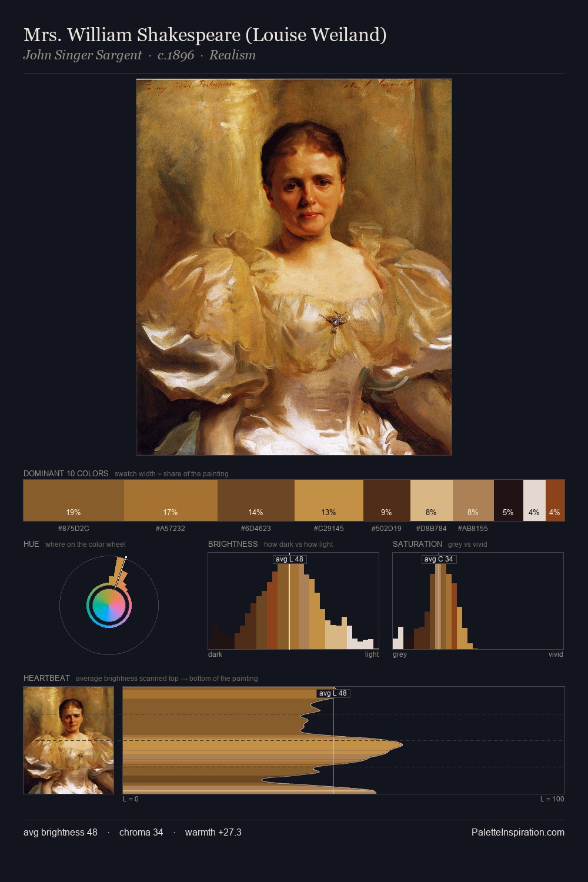The image size is (588, 882).
Task: Click the SATURATION section heading
Action: pyautogui.click(x=417, y=544)
